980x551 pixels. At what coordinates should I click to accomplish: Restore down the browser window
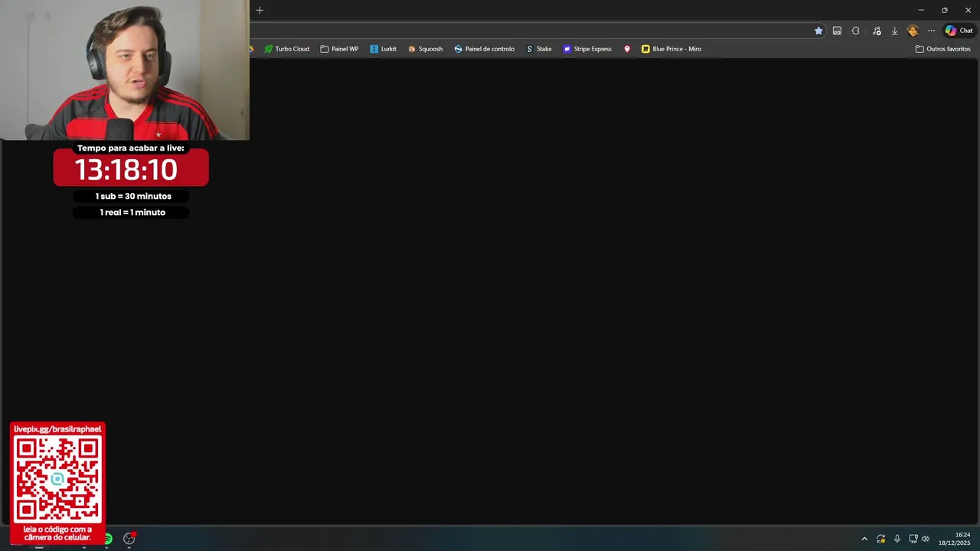click(x=944, y=10)
